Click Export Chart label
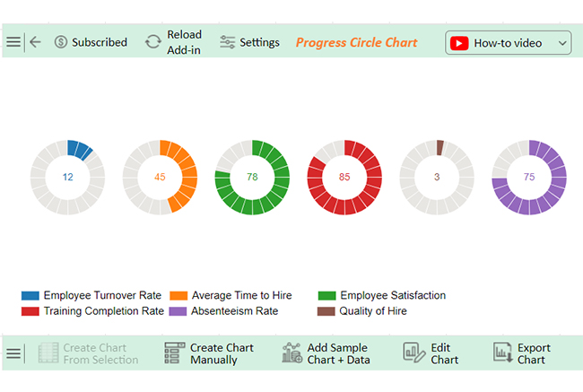 [534, 353]
